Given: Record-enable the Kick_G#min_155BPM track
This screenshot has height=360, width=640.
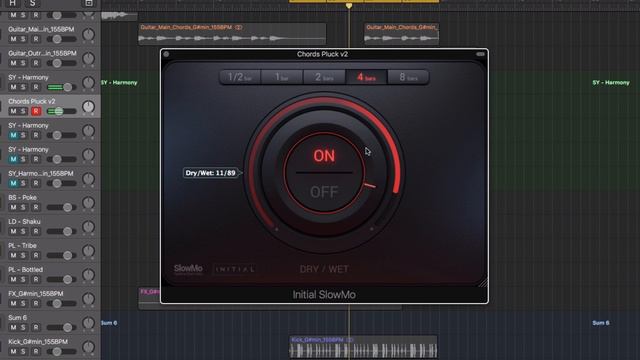Looking at the screenshot, I should [36, 351].
